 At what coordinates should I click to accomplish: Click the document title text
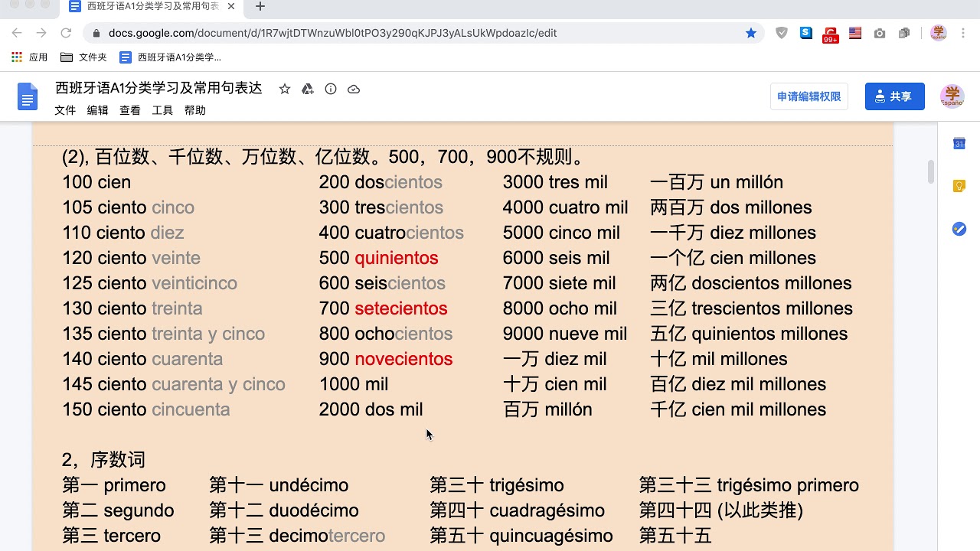(158, 89)
